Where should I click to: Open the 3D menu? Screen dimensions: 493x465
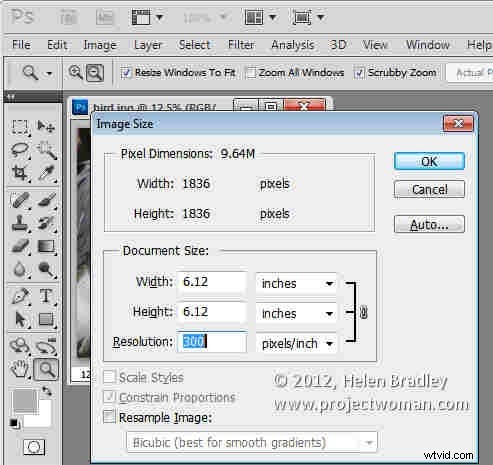(338, 45)
